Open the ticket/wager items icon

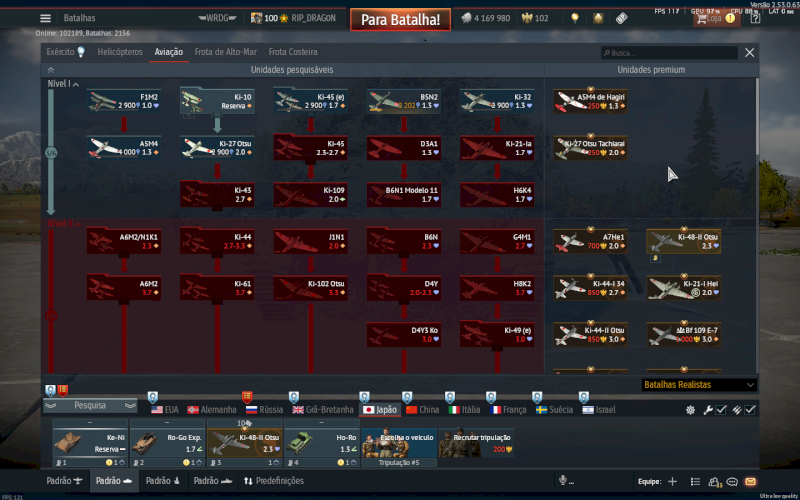point(621,18)
